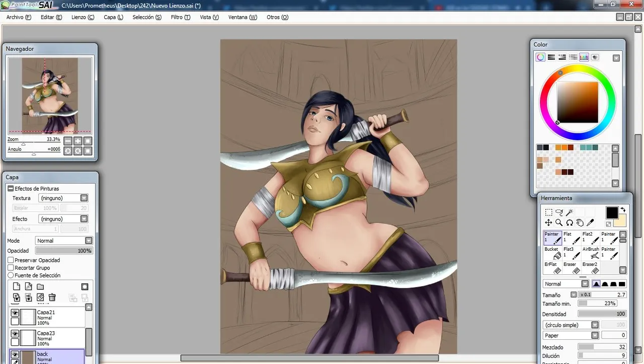
Task: Select the Eyedropper color picker tool
Action: [591, 223]
